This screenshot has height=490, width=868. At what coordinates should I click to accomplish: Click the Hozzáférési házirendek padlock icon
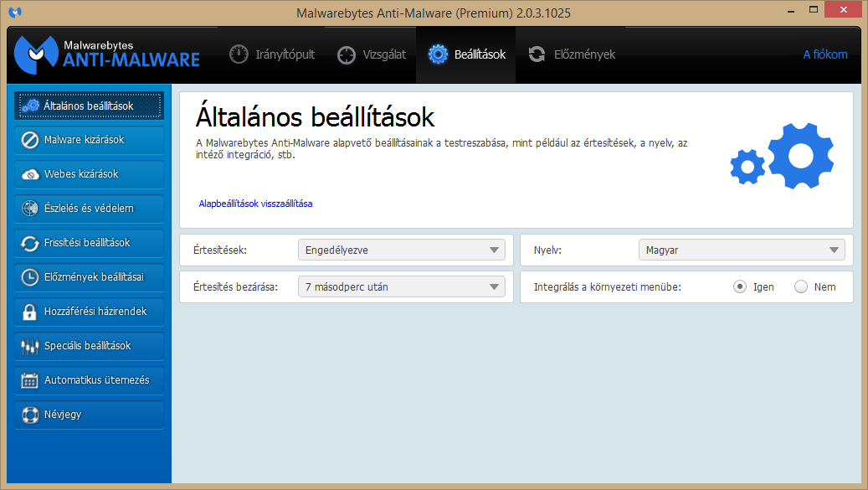(x=30, y=312)
